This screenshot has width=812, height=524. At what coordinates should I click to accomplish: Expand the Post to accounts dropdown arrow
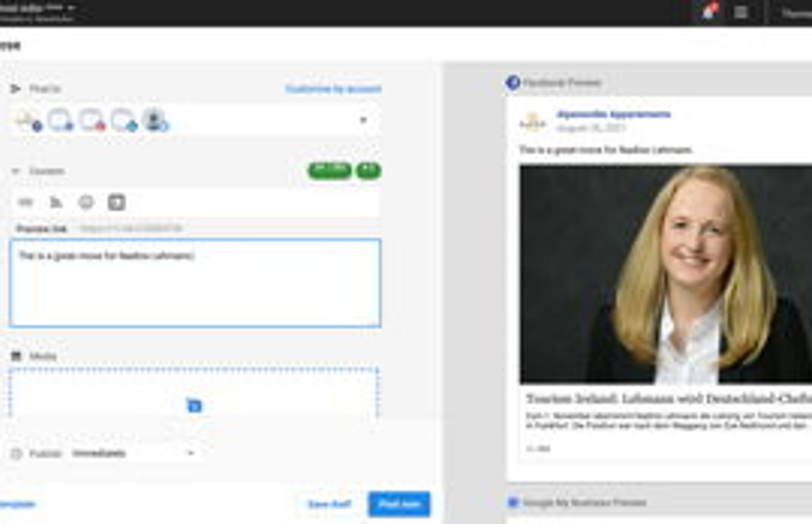363,120
